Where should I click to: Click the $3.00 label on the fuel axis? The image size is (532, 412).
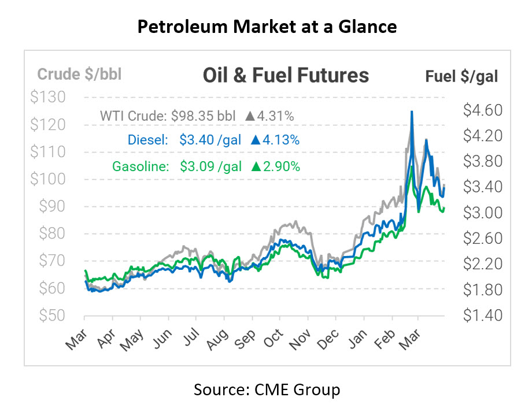pyautogui.click(x=481, y=213)
